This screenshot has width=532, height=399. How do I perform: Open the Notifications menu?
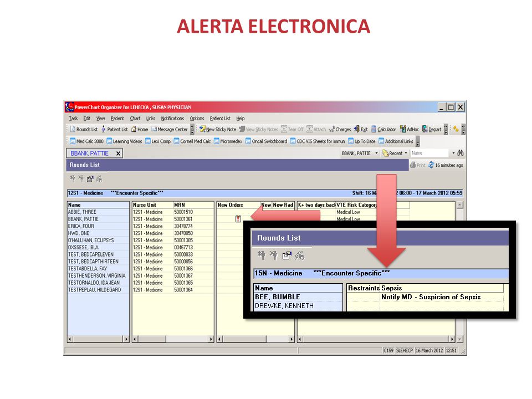click(172, 119)
